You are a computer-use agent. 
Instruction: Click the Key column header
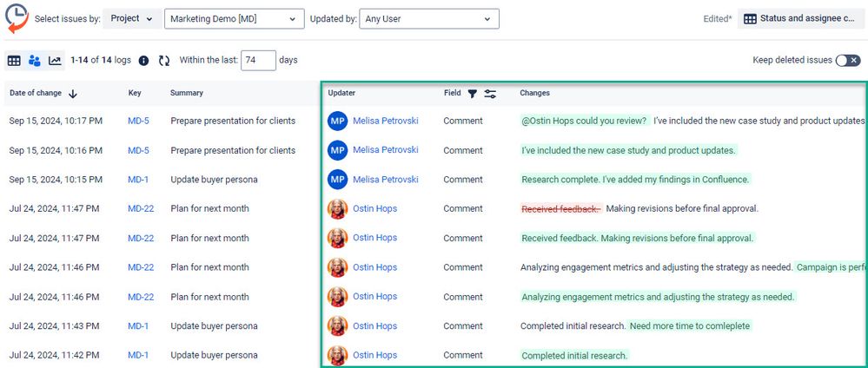135,93
